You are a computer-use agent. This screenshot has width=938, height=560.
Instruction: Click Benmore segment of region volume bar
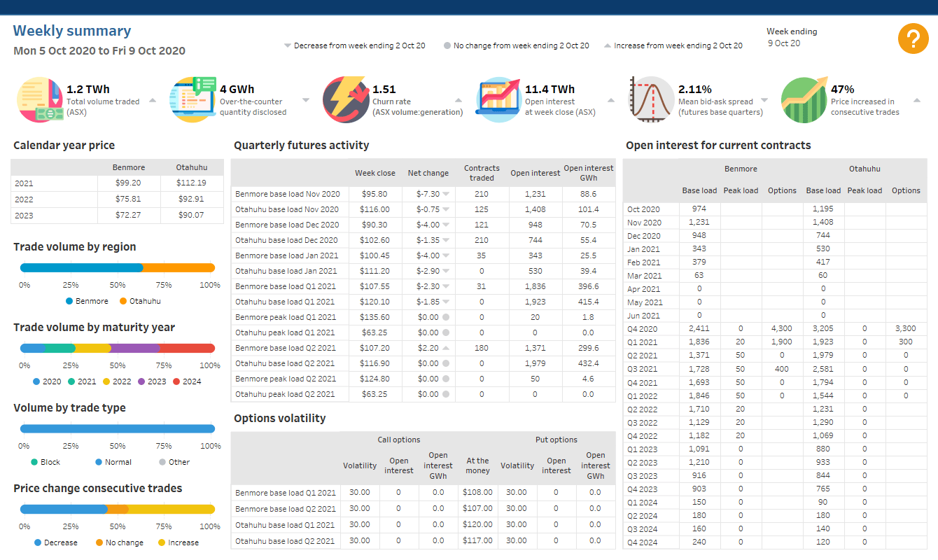point(80,267)
